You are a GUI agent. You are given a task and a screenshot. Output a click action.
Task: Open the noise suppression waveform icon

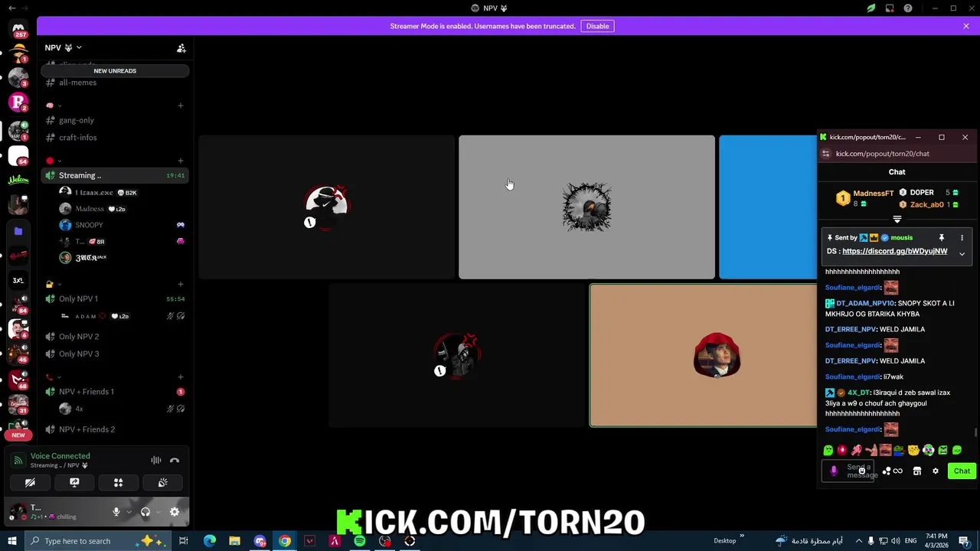[x=156, y=460]
